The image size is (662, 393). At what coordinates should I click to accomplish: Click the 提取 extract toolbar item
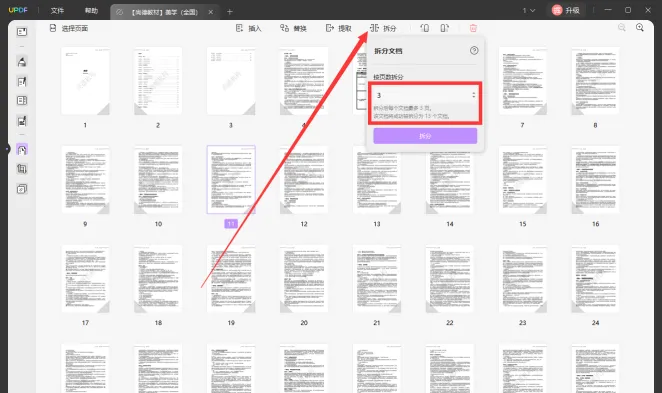click(339, 28)
